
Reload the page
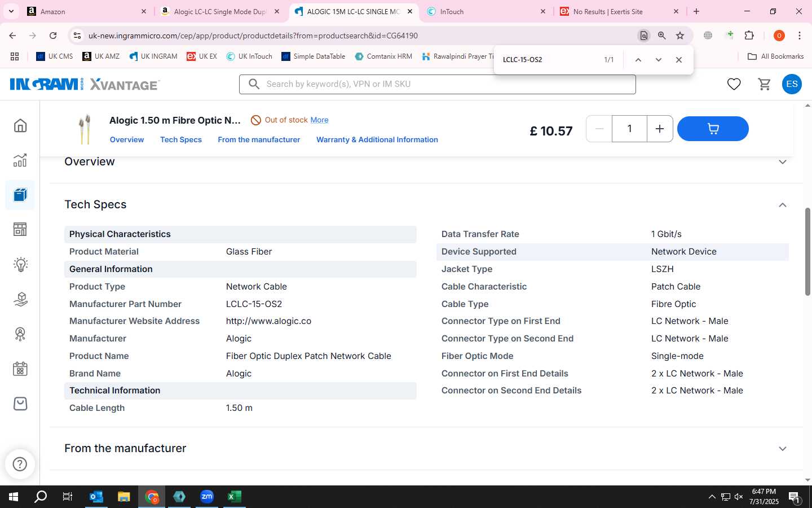tap(53, 36)
